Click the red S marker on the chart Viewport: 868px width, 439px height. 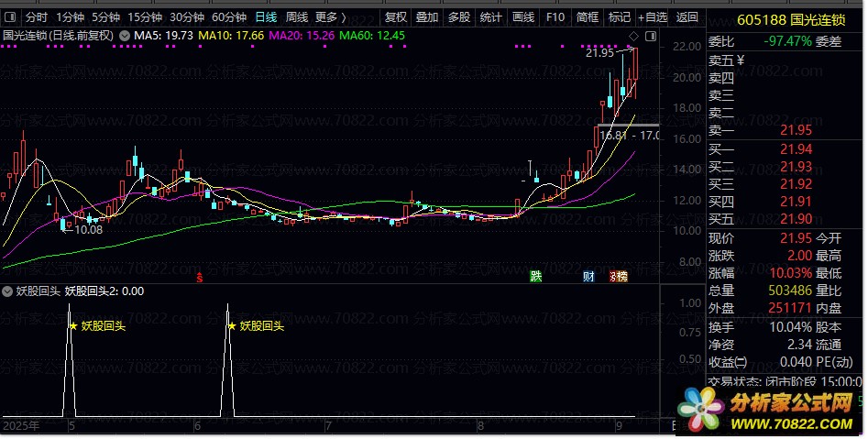(199, 277)
